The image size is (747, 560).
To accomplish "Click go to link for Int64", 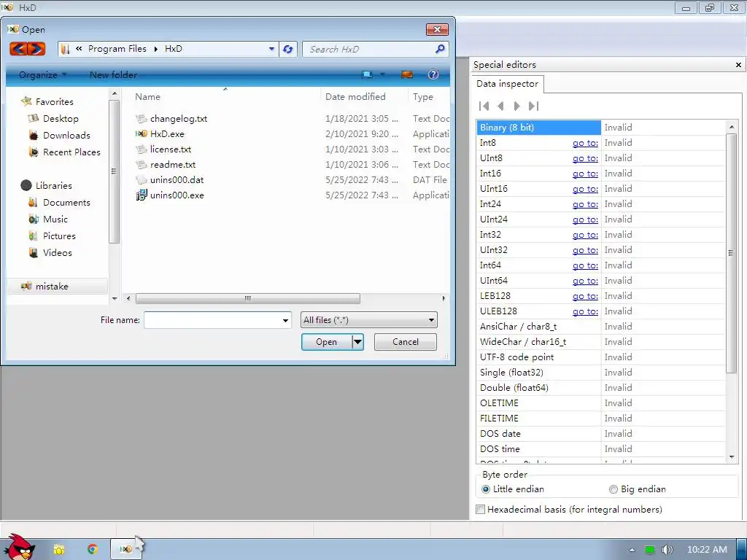I will [585, 265].
